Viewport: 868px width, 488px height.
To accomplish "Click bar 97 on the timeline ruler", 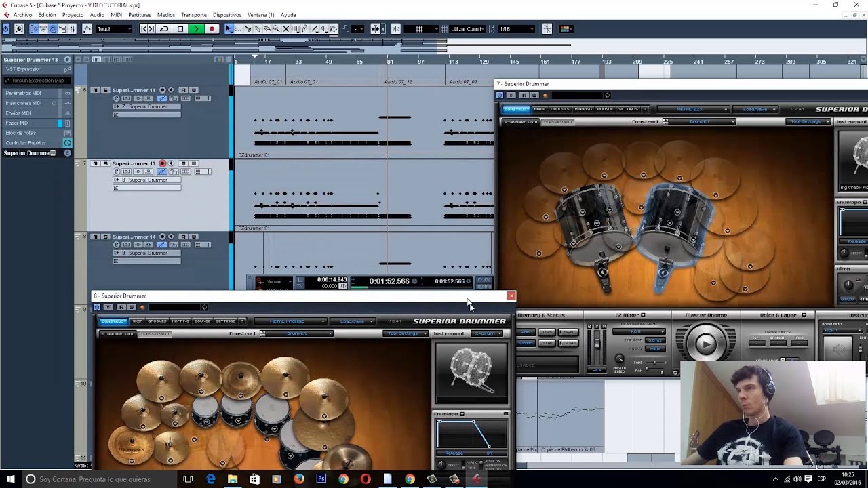I will tap(421, 62).
